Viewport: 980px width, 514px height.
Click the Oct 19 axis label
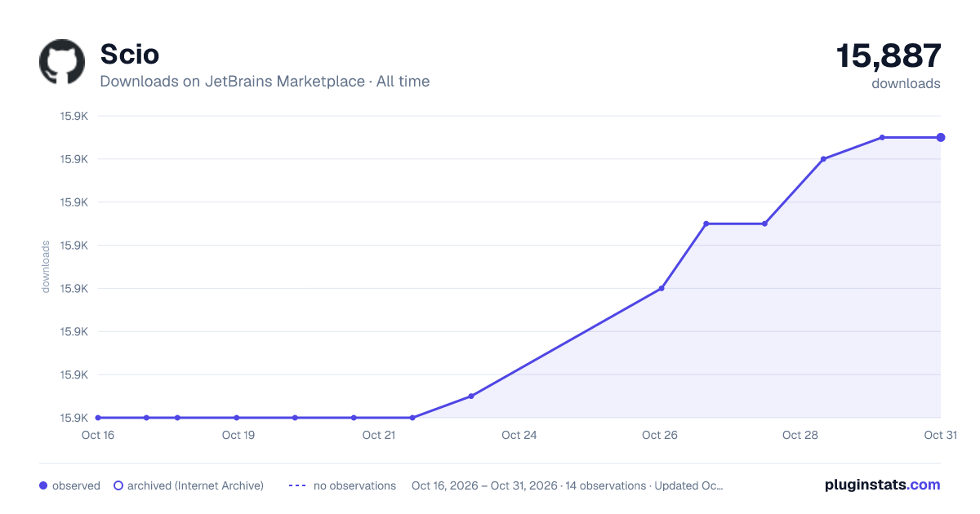click(238, 435)
